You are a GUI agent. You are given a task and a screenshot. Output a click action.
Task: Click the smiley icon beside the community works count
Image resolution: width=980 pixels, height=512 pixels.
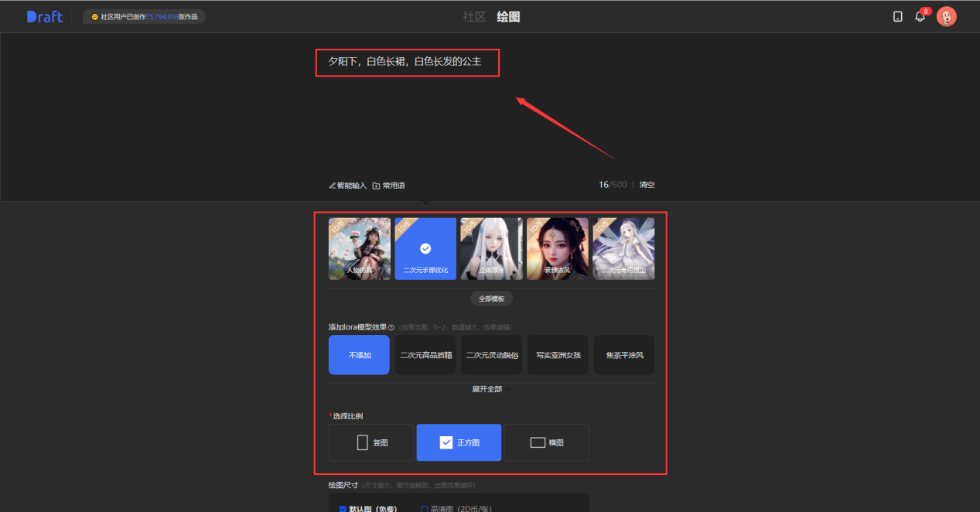click(x=94, y=16)
